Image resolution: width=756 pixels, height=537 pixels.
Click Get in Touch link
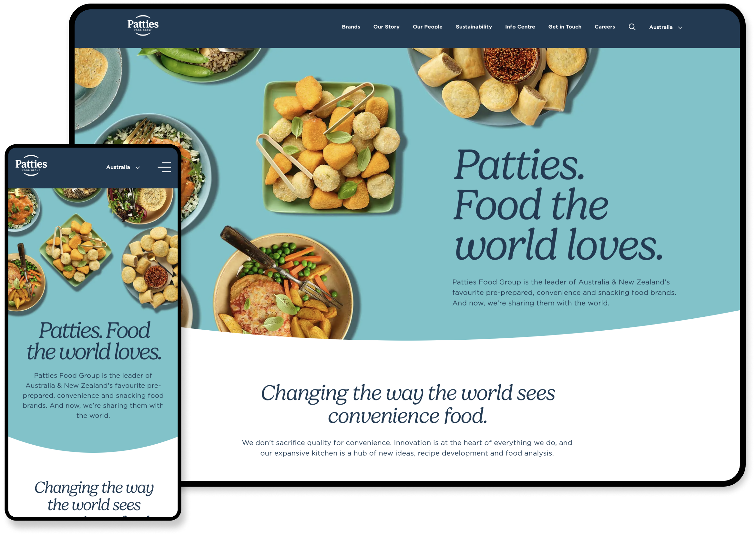[565, 27]
